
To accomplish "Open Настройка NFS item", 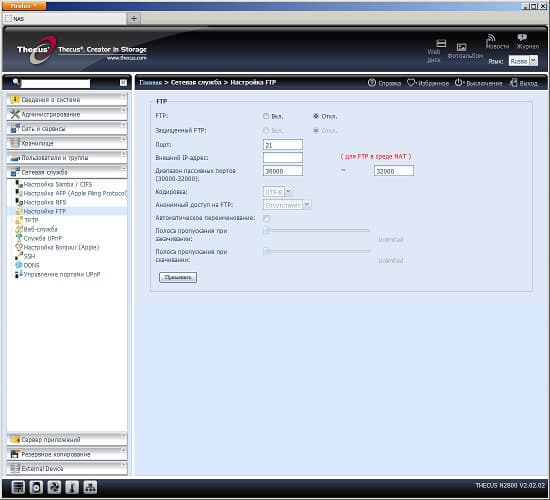I will tap(45, 202).
